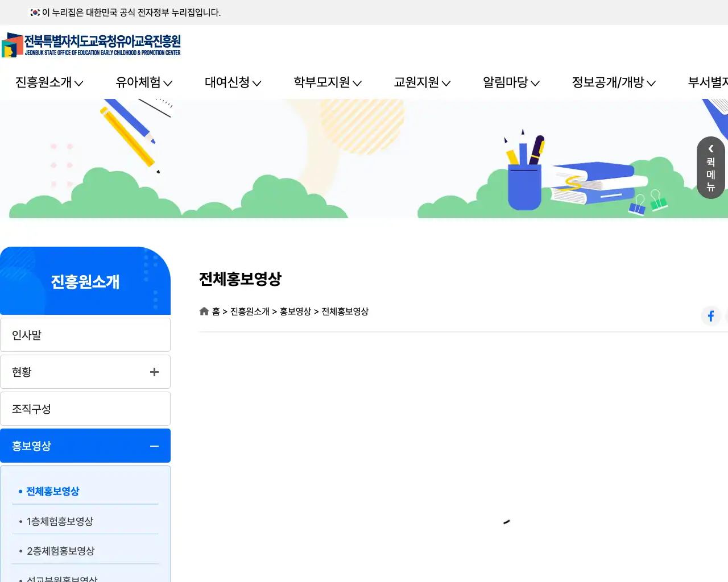Click the home icon in the breadcrumb

tap(204, 311)
